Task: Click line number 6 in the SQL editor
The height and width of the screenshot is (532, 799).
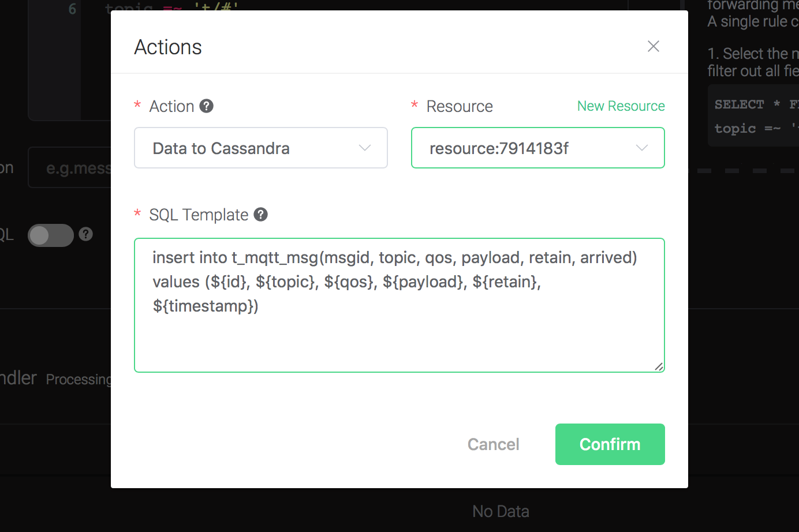Action: pos(72,9)
